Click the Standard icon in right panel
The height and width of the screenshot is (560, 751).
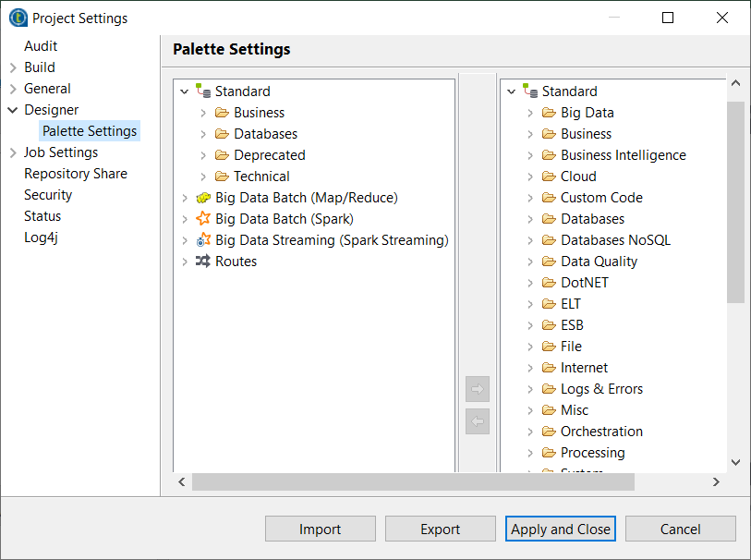click(x=530, y=91)
